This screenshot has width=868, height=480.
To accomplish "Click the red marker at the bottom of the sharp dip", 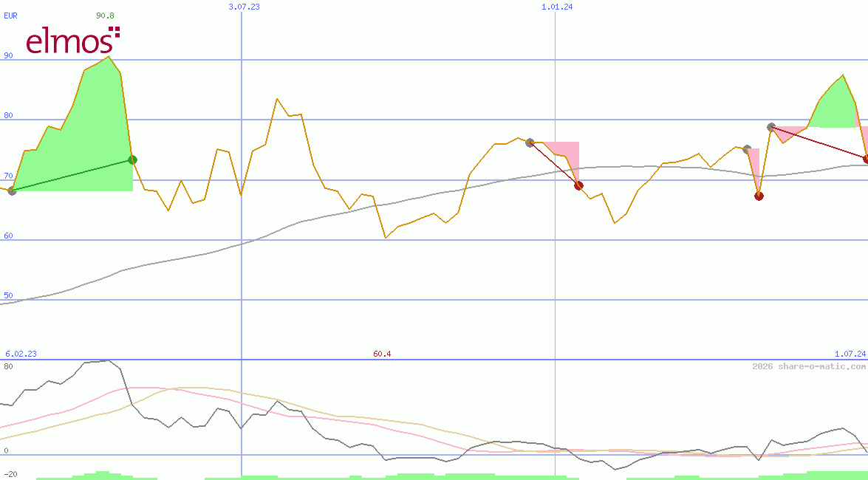I will (759, 196).
